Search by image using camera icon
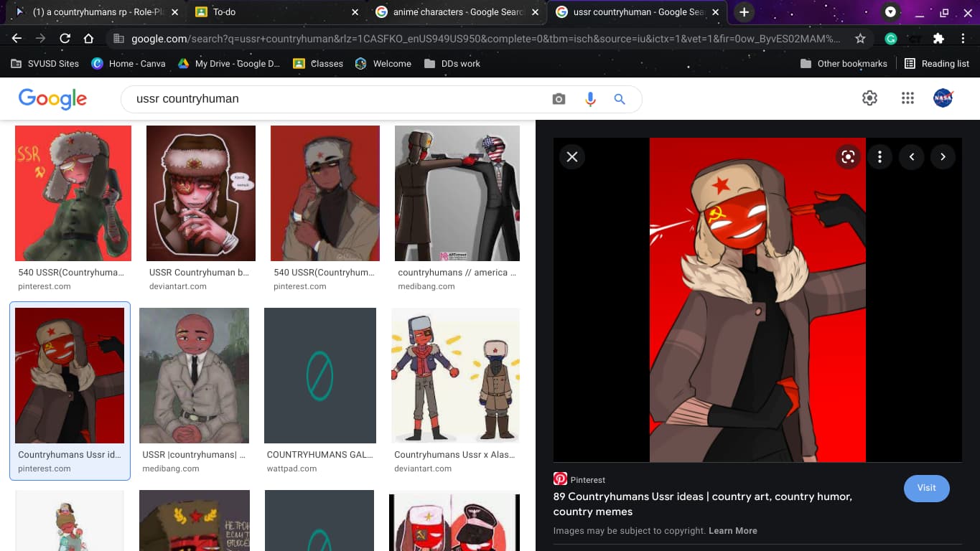Screen dimensions: 980x551 point(559,99)
